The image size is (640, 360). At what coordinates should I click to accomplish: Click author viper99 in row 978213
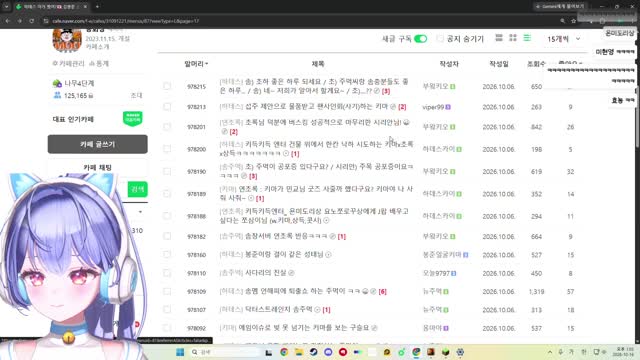pos(433,107)
